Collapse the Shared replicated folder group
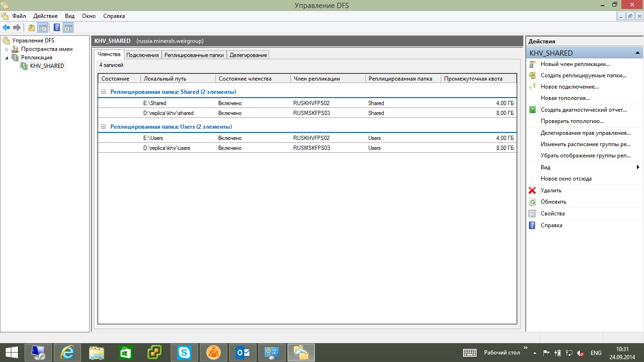The height and width of the screenshot is (362, 644). 104,92
